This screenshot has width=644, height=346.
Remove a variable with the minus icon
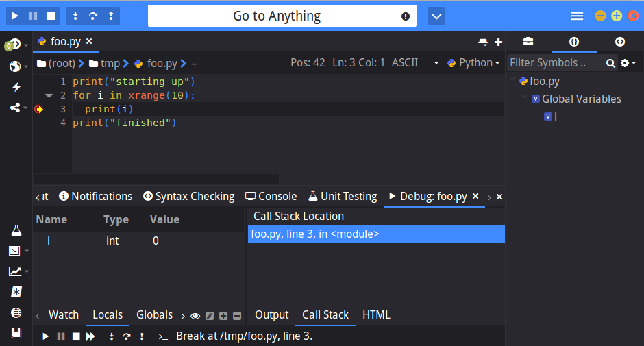tap(237, 316)
